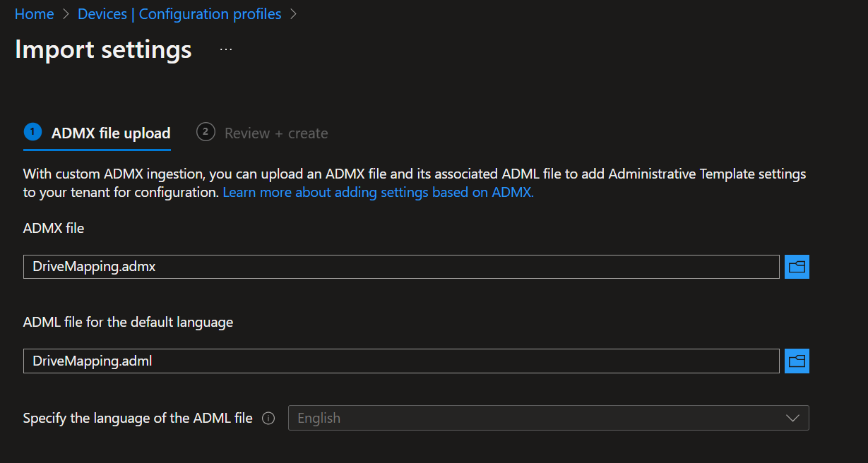Switch to ADMX file upload tab

(110, 133)
